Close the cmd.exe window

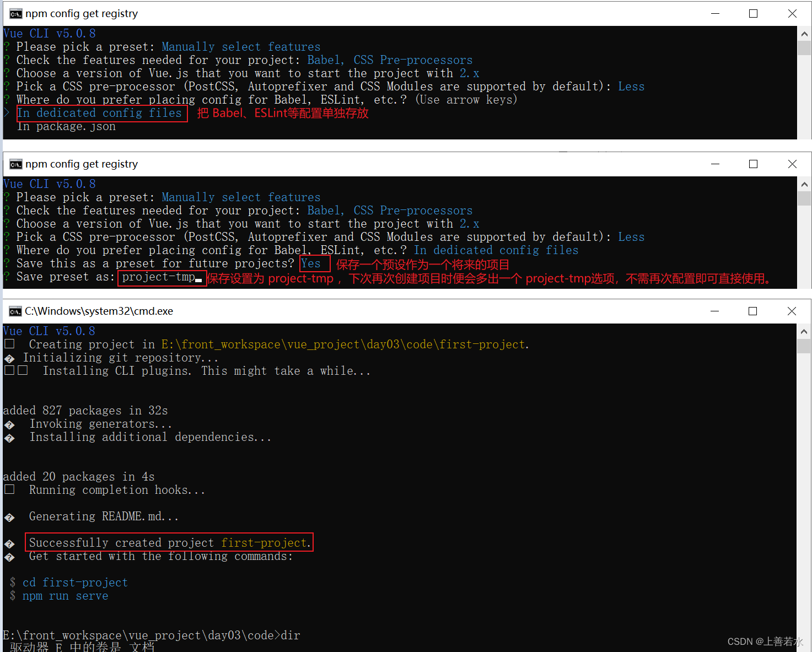click(x=792, y=311)
